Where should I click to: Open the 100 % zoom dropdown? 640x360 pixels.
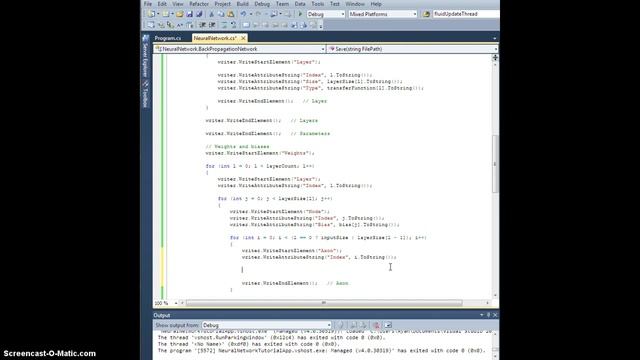[x=166, y=303]
